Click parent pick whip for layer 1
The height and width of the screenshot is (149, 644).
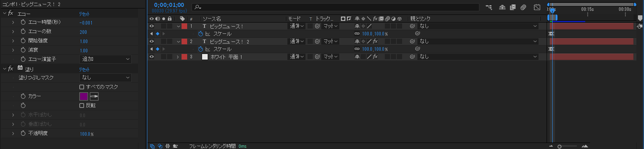[x=412, y=26]
